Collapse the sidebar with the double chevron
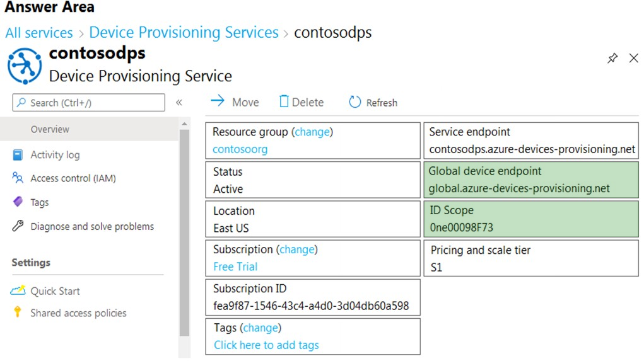 click(179, 103)
